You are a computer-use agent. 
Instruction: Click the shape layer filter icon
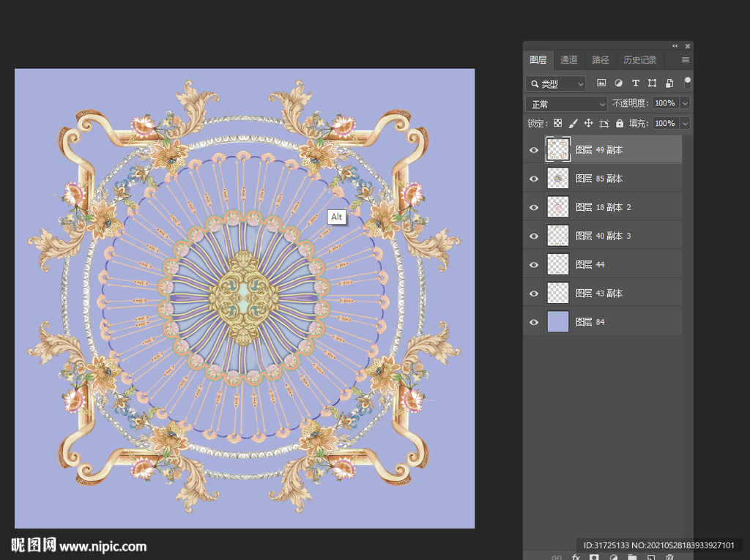pos(652,83)
